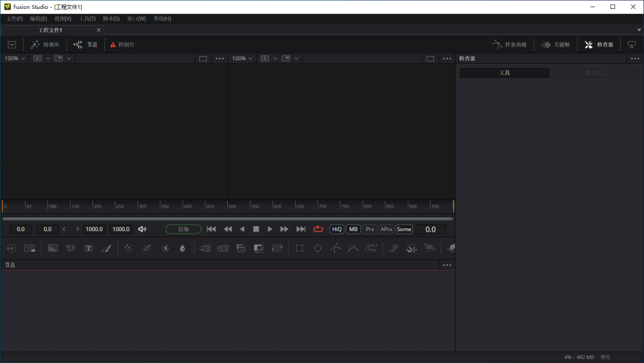Open right viewer layout dropdown arrow
This screenshot has height=363, width=644.
(x=296, y=59)
